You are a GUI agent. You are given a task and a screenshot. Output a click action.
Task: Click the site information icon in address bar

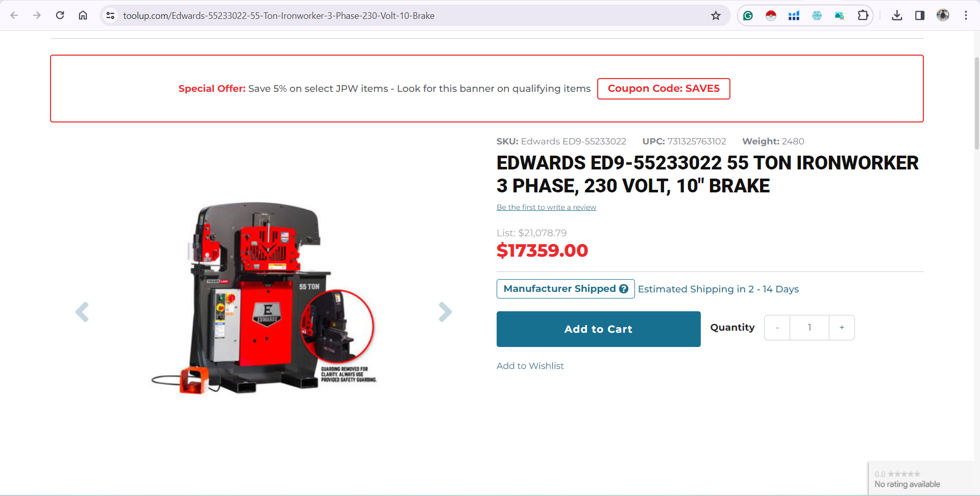110,15
